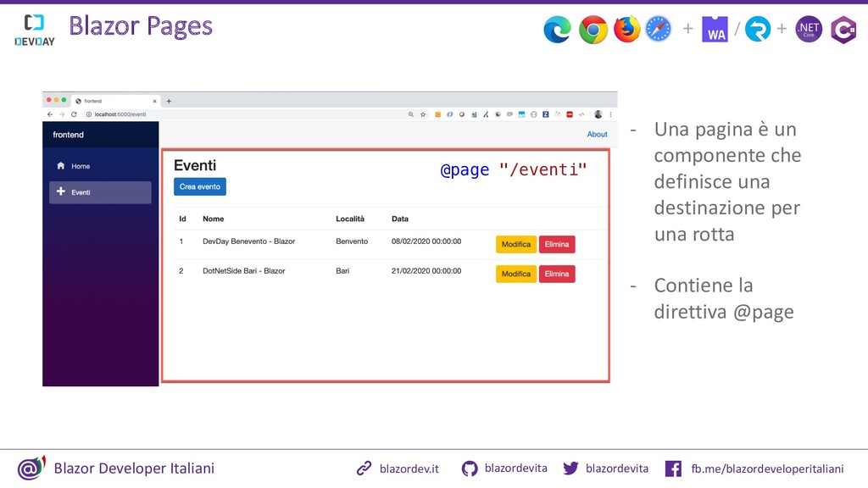Click the DevDay Benevento - Blazor cell

[248, 241]
